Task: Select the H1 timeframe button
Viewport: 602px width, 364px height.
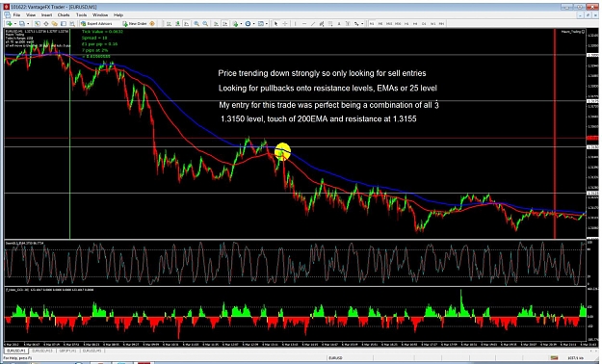Action: (406, 24)
